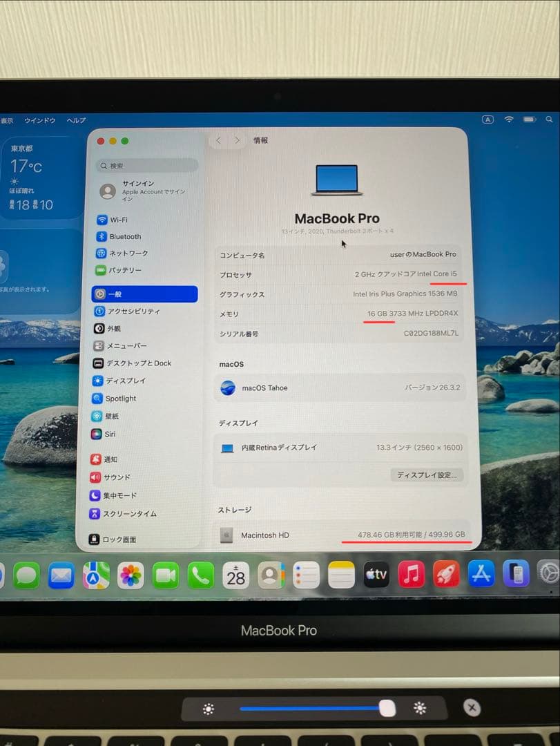Image resolution: width=560 pixels, height=746 pixels.
Task: Click the input source A indicator
Action: (487, 119)
